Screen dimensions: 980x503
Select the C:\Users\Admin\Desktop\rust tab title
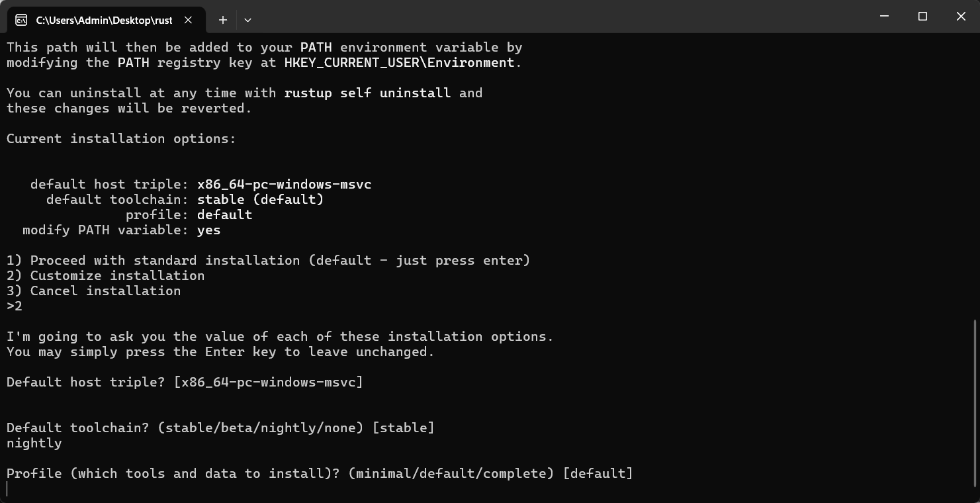(x=104, y=20)
